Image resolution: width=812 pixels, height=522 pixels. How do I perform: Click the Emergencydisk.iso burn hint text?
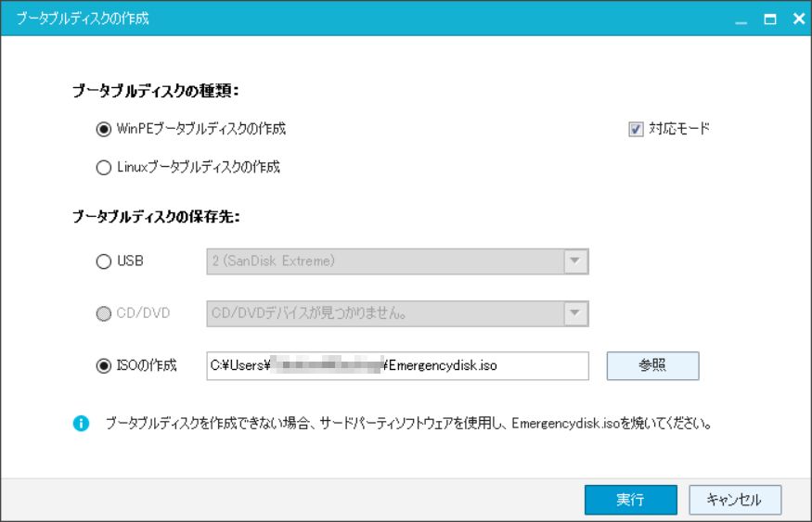pos(408,423)
